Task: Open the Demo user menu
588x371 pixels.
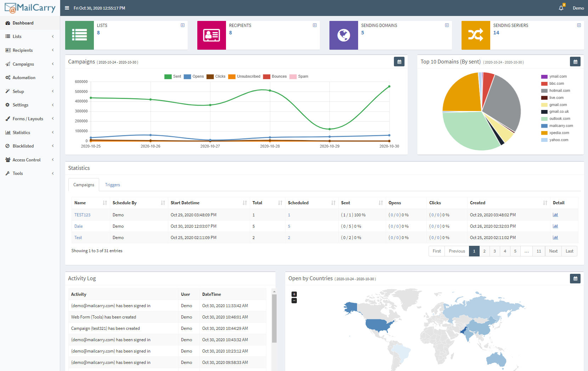Action: click(x=578, y=8)
